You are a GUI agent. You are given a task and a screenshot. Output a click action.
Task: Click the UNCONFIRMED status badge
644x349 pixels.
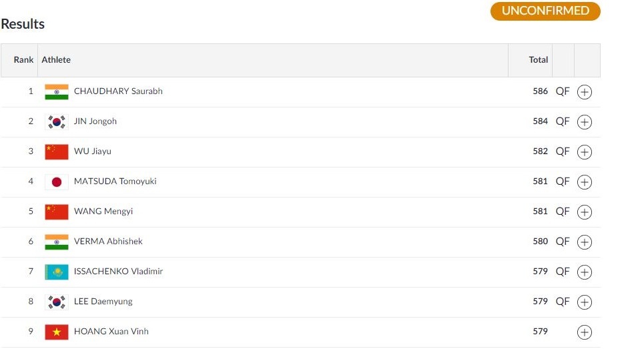[x=545, y=11]
